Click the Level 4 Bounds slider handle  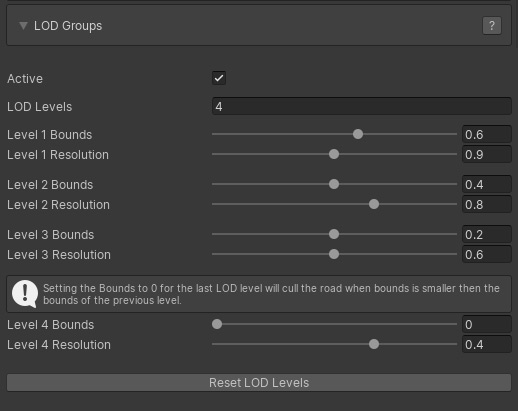[217, 324]
